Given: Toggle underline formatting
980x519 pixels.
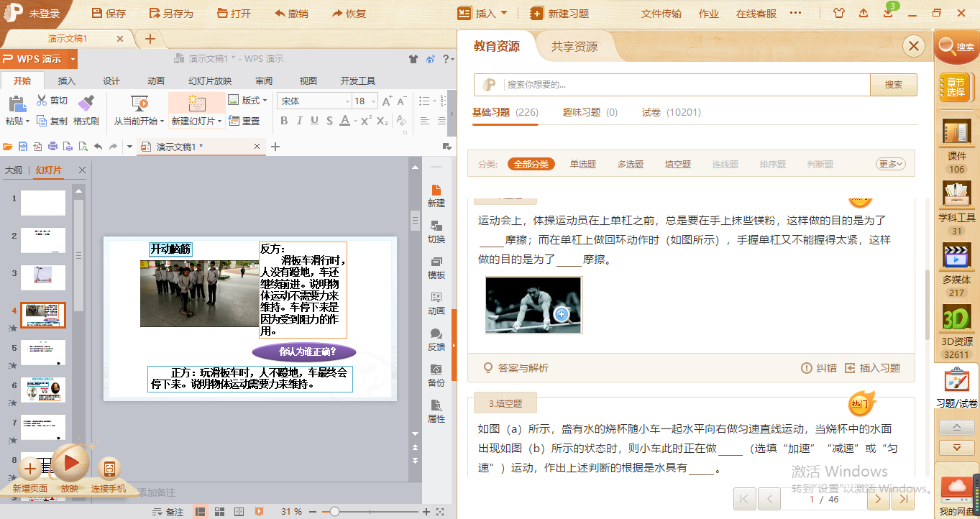Looking at the screenshot, I should [x=314, y=121].
